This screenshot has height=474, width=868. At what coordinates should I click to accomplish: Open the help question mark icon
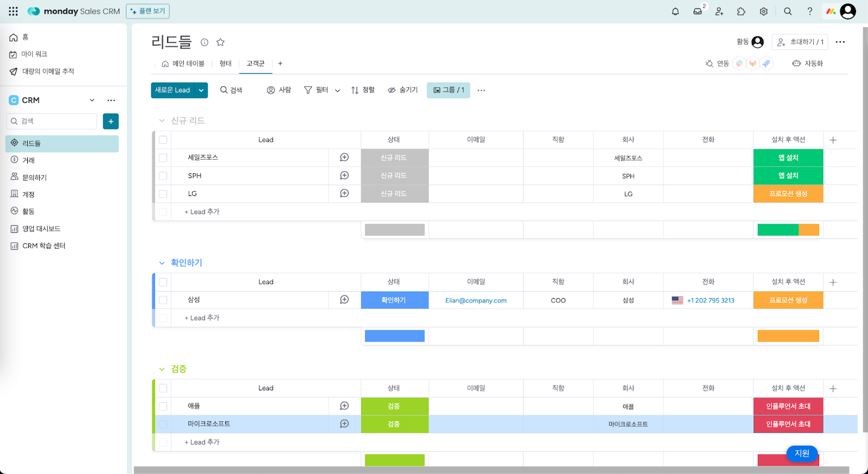click(809, 11)
